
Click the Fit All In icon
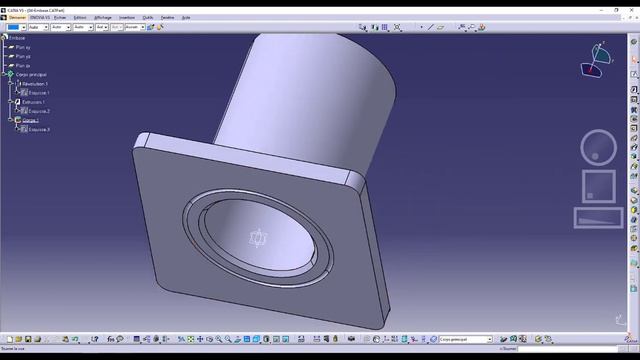coord(191,339)
